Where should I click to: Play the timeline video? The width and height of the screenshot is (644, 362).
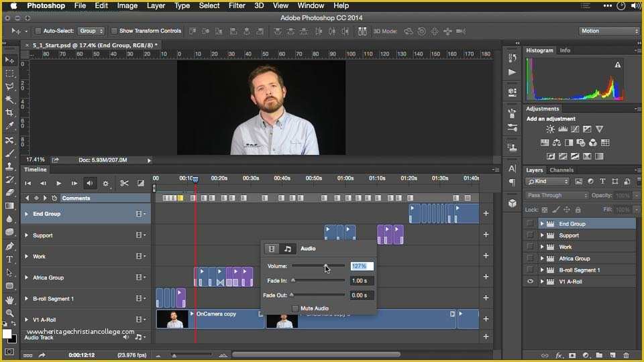click(x=59, y=183)
